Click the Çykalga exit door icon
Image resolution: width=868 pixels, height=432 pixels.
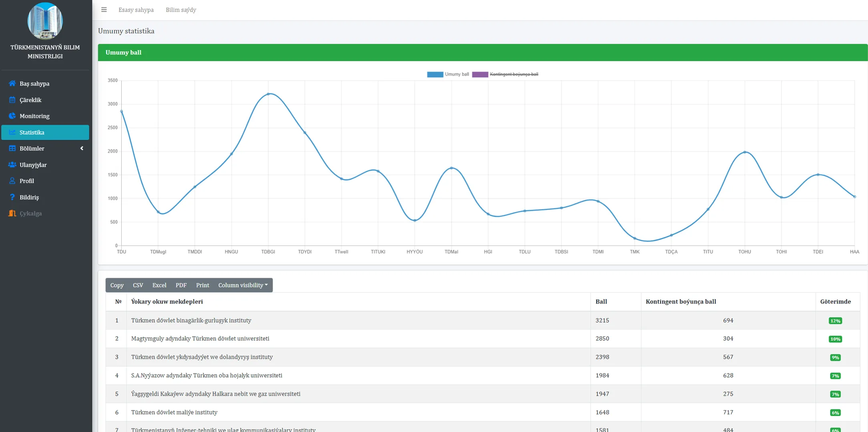point(12,213)
